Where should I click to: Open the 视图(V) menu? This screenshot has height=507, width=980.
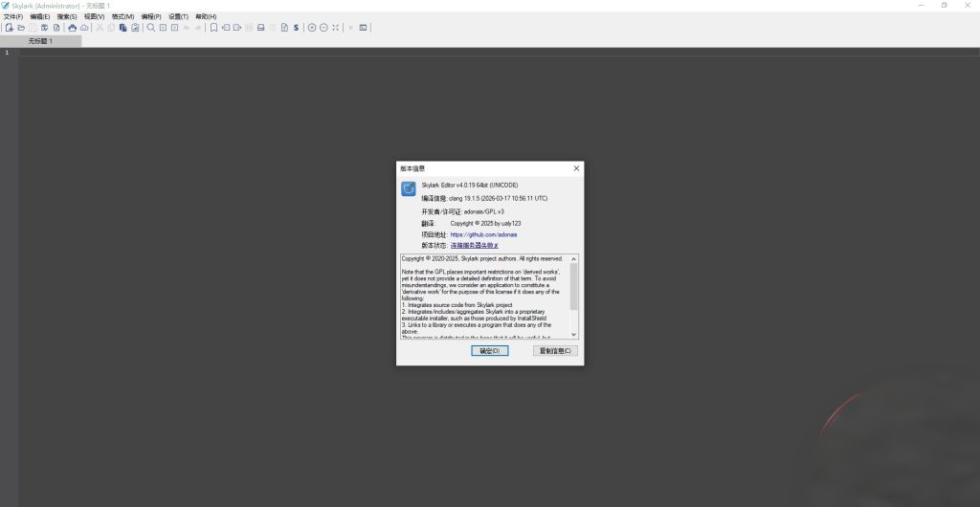[x=95, y=17]
